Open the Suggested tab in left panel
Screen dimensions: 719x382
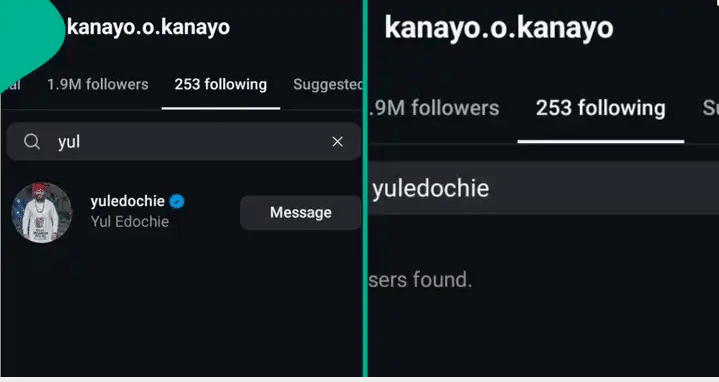pos(327,84)
